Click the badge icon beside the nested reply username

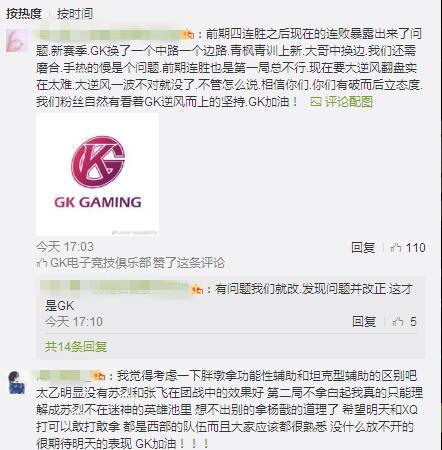coord(197,289)
